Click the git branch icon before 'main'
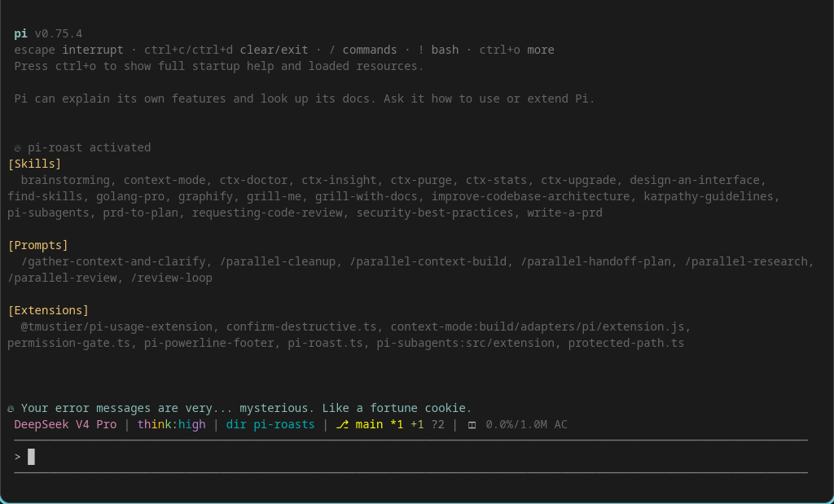The image size is (834, 504). pos(342,425)
